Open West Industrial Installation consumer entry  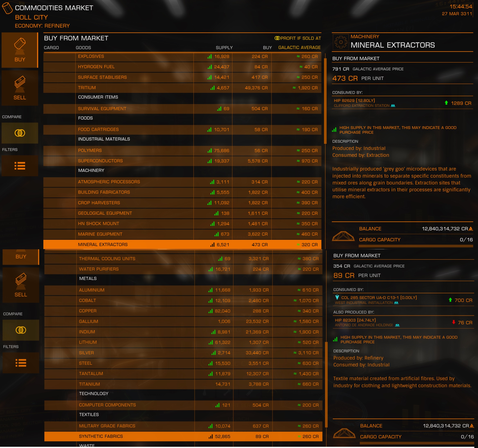pyautogui.click(x=403, y=300)
